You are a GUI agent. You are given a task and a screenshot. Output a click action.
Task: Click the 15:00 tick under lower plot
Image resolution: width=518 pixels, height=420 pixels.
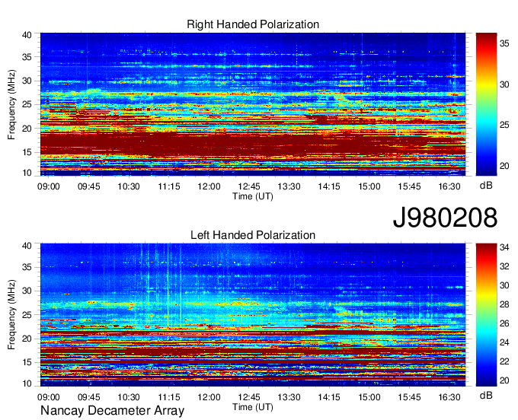(x=369, y=397)
